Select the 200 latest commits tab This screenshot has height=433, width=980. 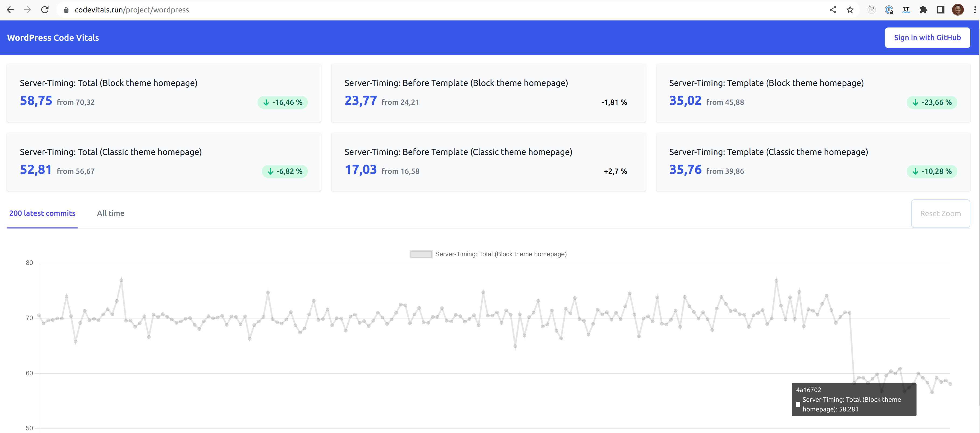point(42,213)
